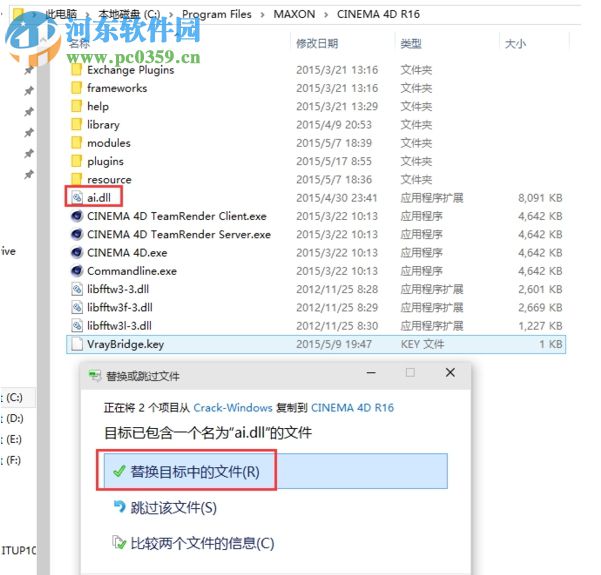Sort by 修改日期 column header

click(x=317, y=43)
